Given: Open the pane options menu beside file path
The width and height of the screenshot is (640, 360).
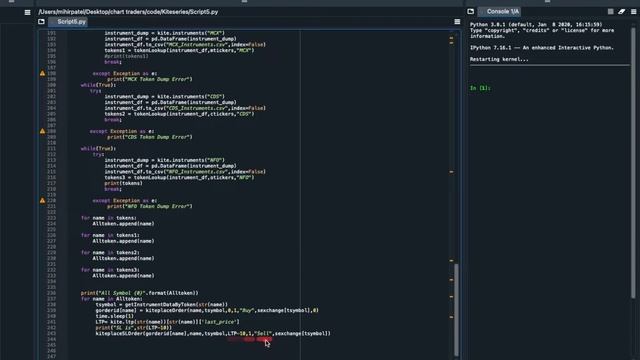Looking at the screenshot, I should [x=27, y=12].
